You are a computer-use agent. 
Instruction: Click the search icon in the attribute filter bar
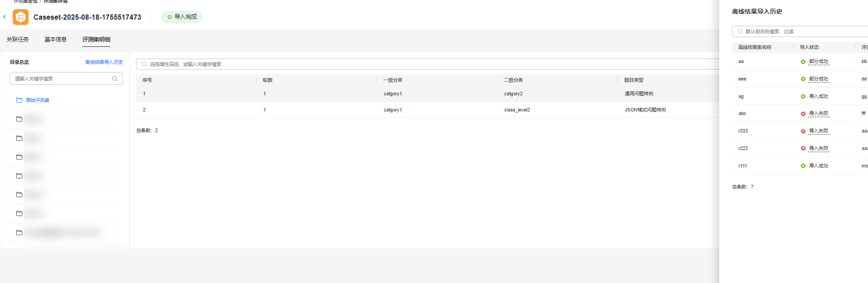click(x=144, y=64)
